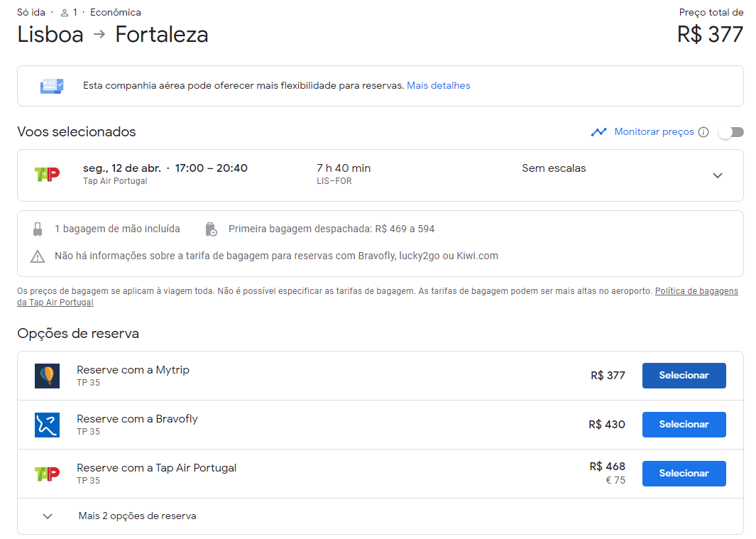756x539 pixels.
Task: Enable the Monitorar preços toggle
Action: pyautogui.click(x=731, y=132)
